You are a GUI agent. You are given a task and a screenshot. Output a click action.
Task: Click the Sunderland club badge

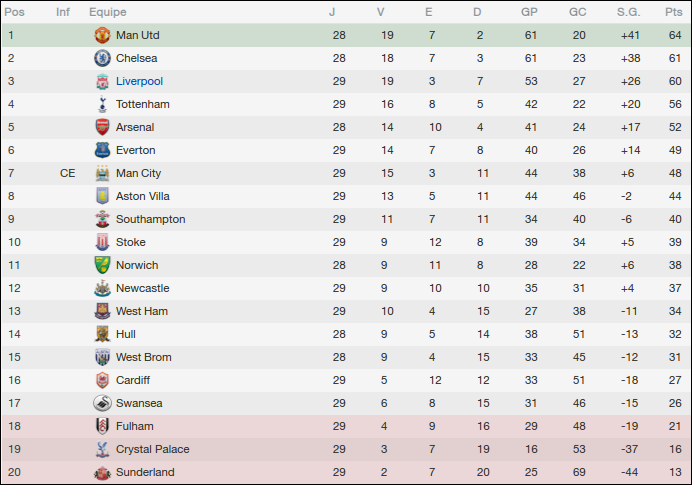(x=101, y=472)
